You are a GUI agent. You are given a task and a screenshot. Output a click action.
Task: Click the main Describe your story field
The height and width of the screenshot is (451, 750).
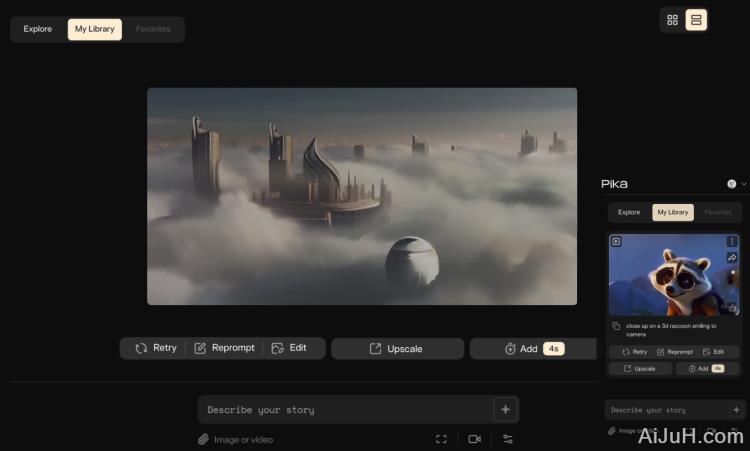tap(345, 410)
